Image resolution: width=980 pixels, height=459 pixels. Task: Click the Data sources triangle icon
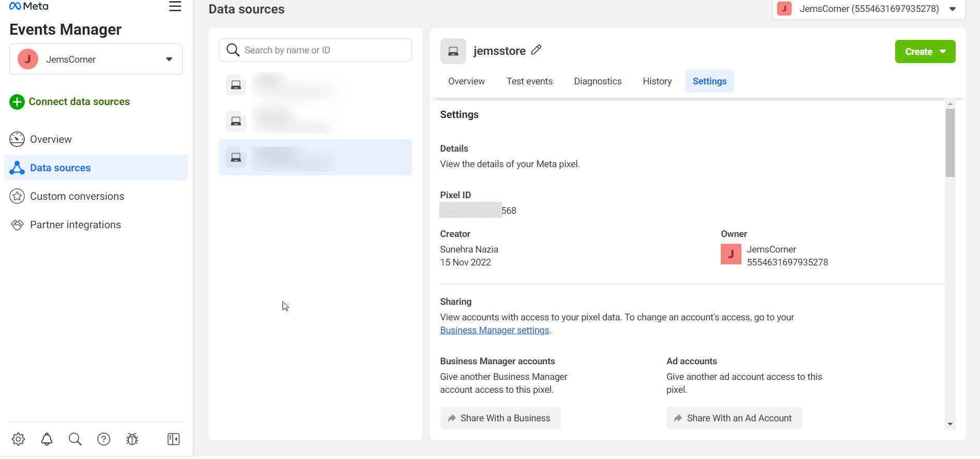(x=17, y=168)
